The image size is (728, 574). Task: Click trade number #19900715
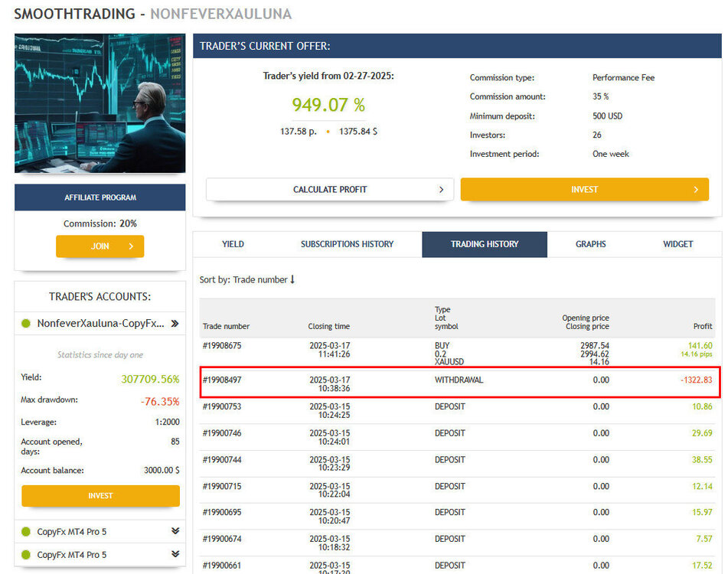222,486
